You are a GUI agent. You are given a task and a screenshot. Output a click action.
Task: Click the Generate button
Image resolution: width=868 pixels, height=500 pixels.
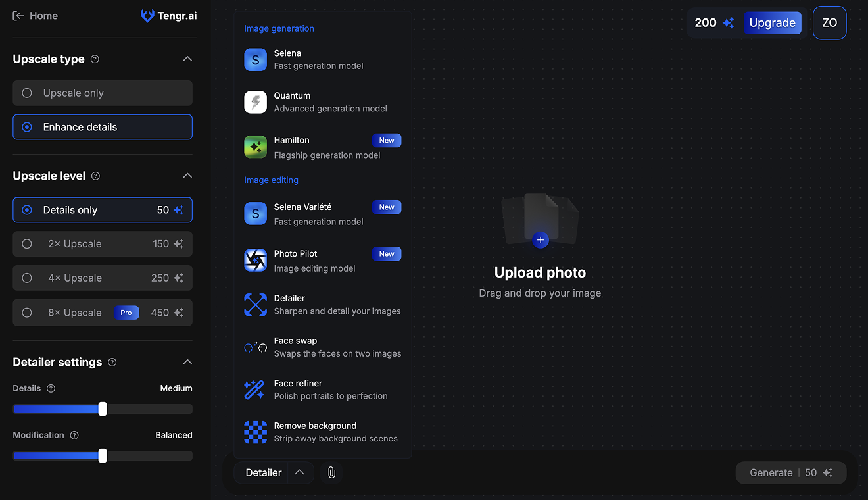click(x=790, y=472)
